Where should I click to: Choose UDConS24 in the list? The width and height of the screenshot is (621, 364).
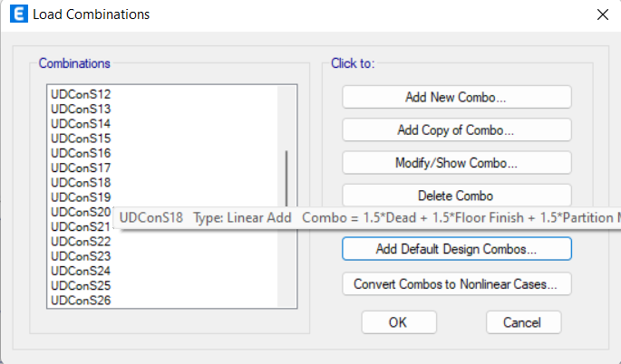coord(81,271)
